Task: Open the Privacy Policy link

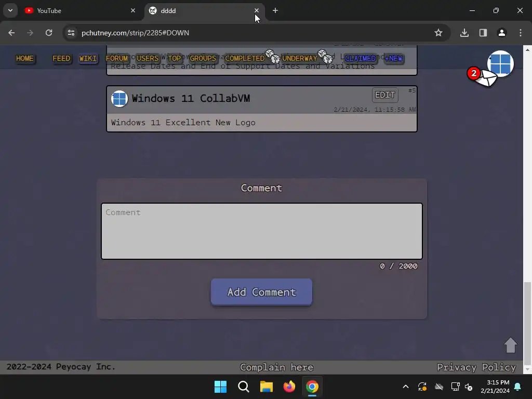Action: click(x=476, y=367)
